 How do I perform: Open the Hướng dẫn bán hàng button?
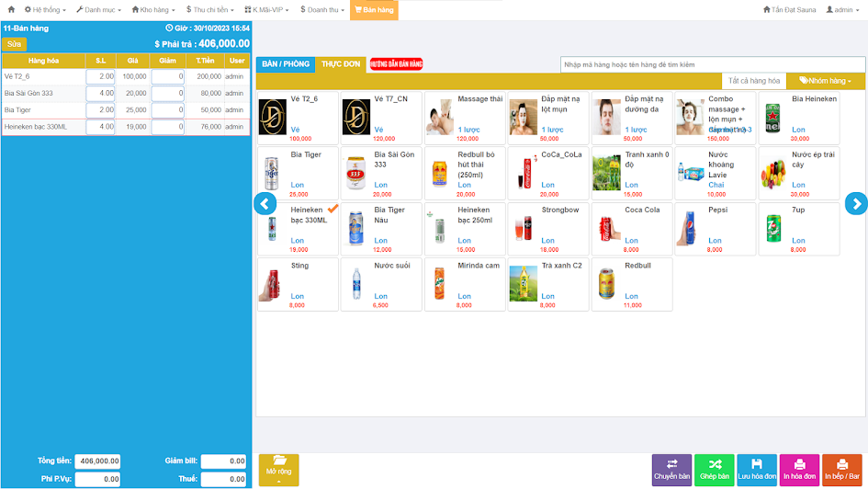(x=397, y=64)
